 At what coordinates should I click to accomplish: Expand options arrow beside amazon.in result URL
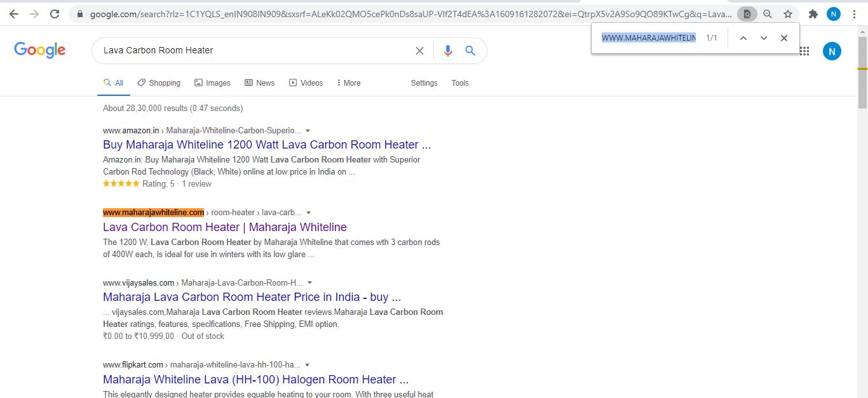click(x=308, y=131)
